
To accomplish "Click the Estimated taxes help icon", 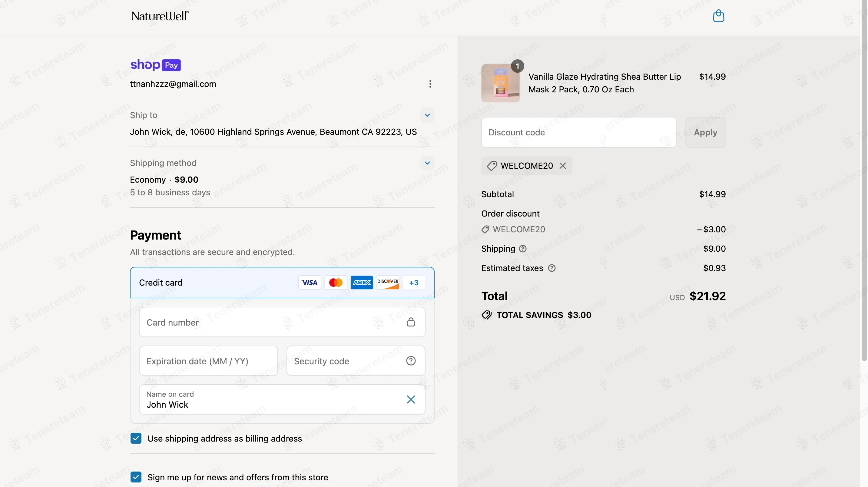I will coord(552,268).
